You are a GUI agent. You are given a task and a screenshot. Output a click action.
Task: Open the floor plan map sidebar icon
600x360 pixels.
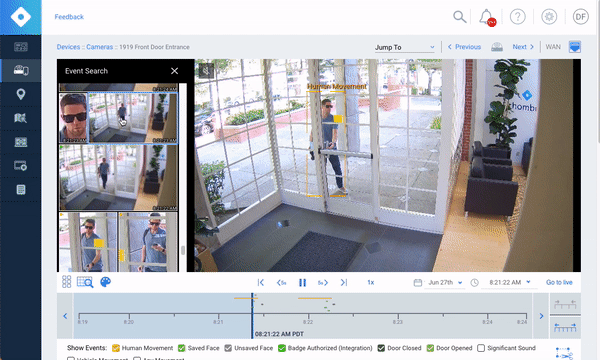coord(21,118)
